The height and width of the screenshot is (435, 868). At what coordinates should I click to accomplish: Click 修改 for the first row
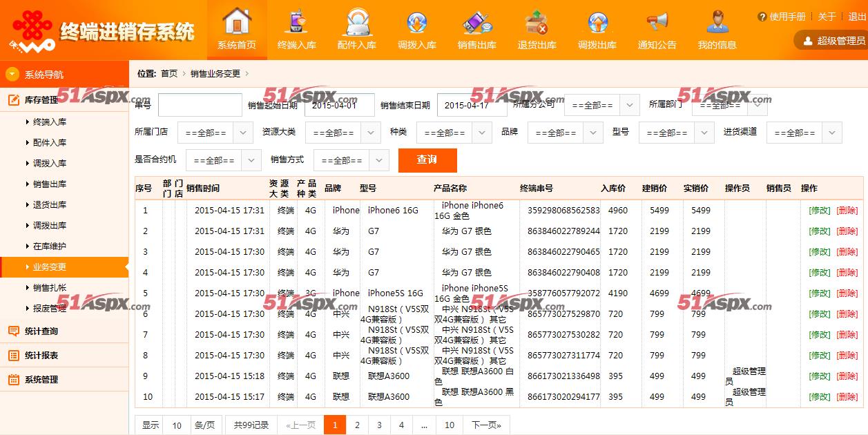[820, 211]
